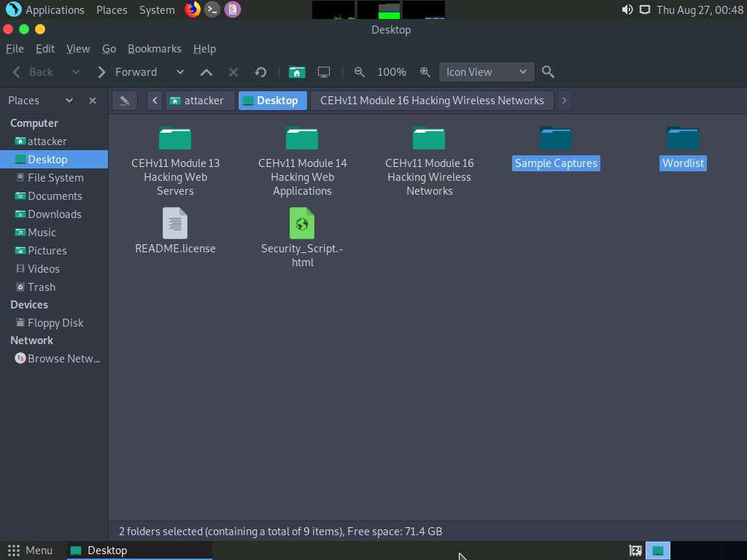Mute audio via the speaker icon in the tray
This screenshot has height=560, width=747.
point(627,9)
